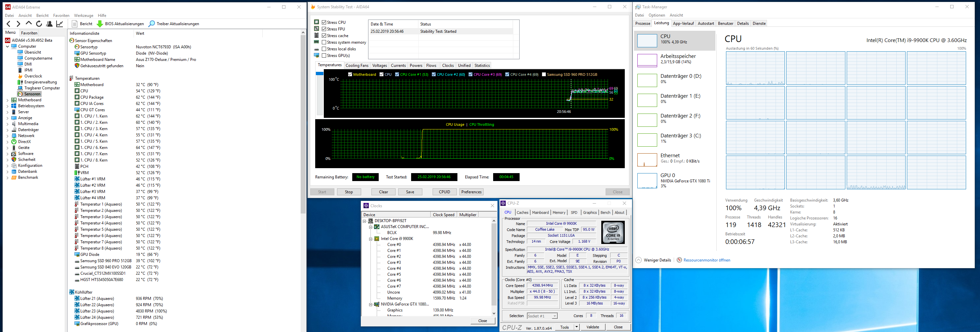
Task: Open the AIDA64 graph toolbar icon
Action: click(60, 24)
